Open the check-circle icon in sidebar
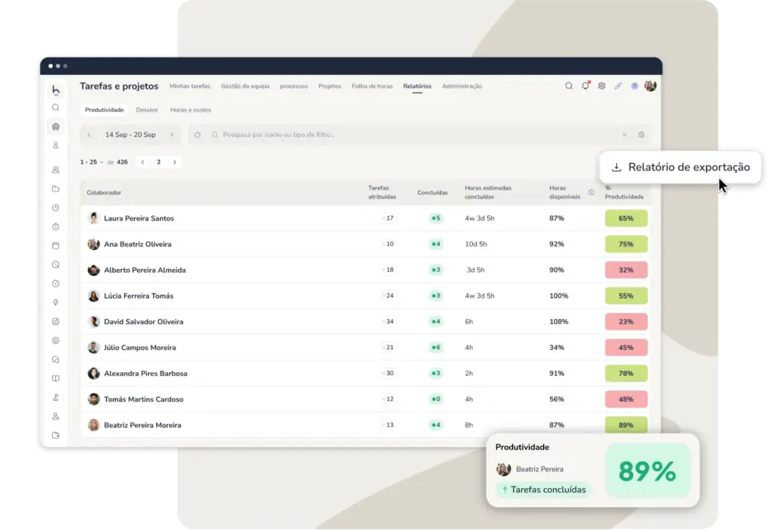The height and width of the screenshot is (532, 776). [56, 283]
